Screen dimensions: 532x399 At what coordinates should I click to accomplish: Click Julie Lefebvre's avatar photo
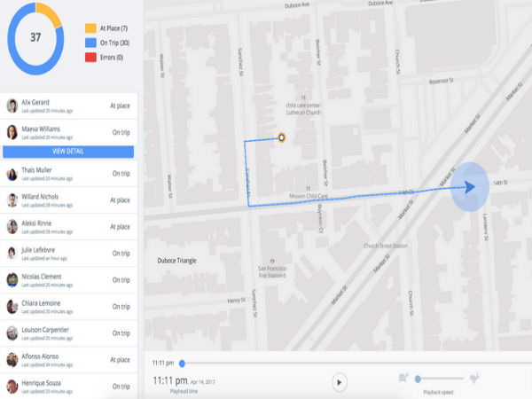(x=12, y=253)
